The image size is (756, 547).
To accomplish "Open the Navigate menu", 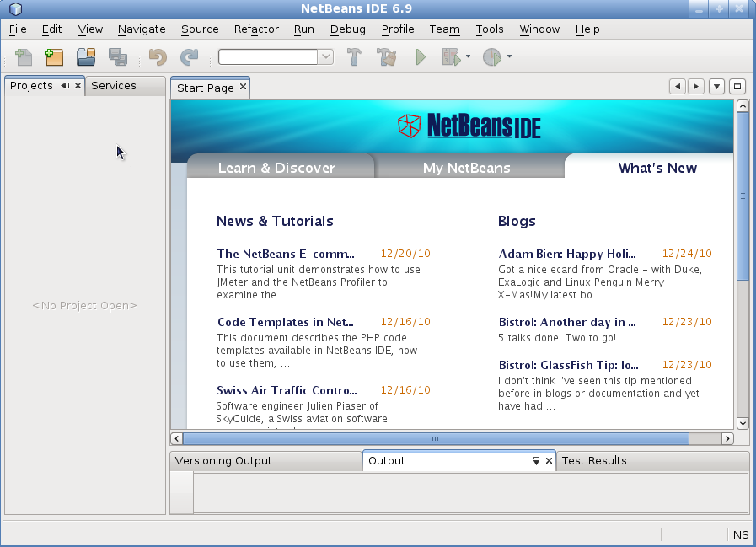I will [x=142, y=29].
